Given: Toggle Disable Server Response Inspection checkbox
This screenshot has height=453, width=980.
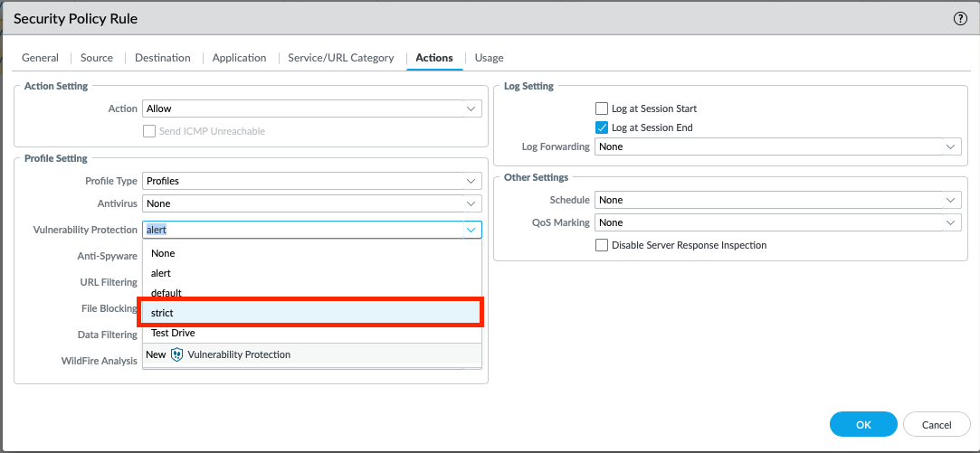Looking at the screenshot, I should 602,245.
